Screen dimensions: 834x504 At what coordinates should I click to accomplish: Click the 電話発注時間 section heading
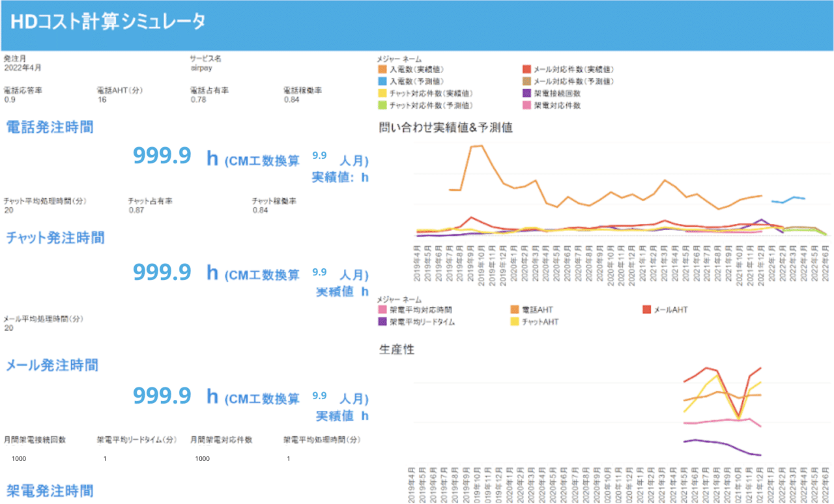point(50,127)
